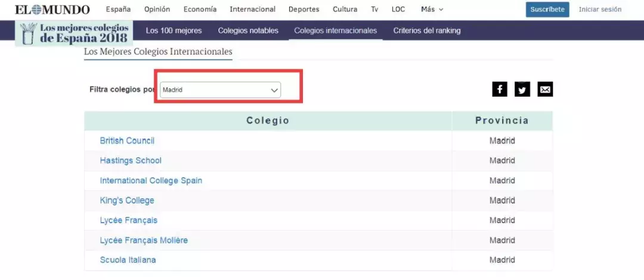Open Criterios del ranking tab
This screenshot has height=280, width=644.
[x=427, y=30]
